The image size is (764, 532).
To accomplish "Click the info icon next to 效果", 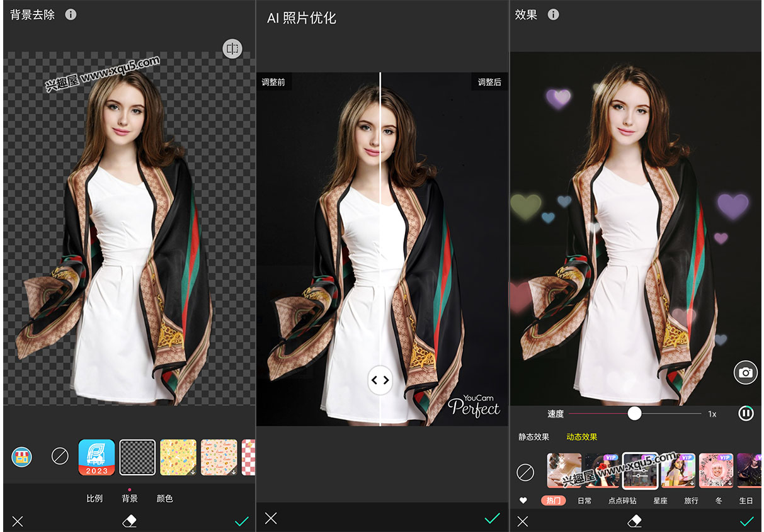I will point(553,14).
